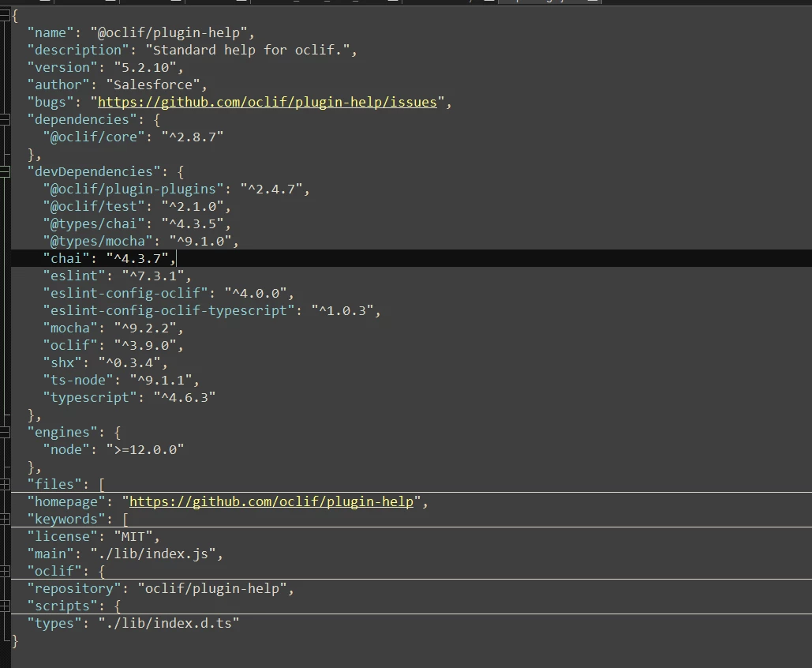Click the "homepage" key text
Image resolution: width=812 pixels, height=668 pixels.
coord(66,501)
